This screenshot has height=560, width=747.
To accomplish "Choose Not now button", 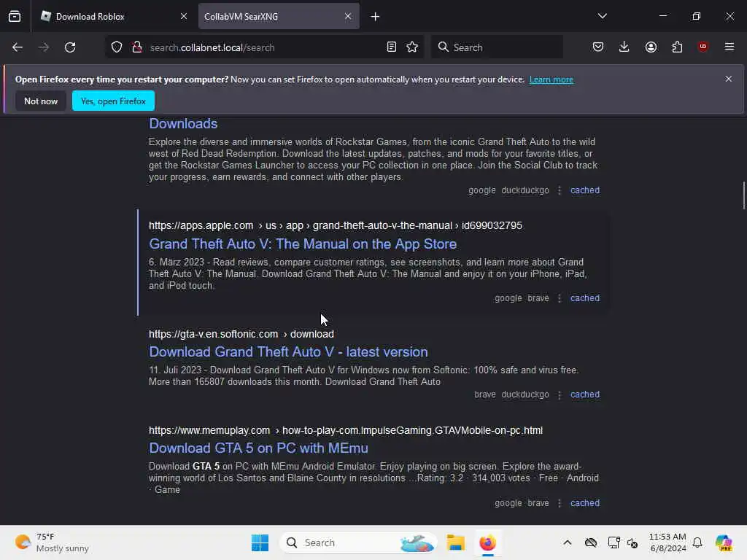I will (41, 101).
